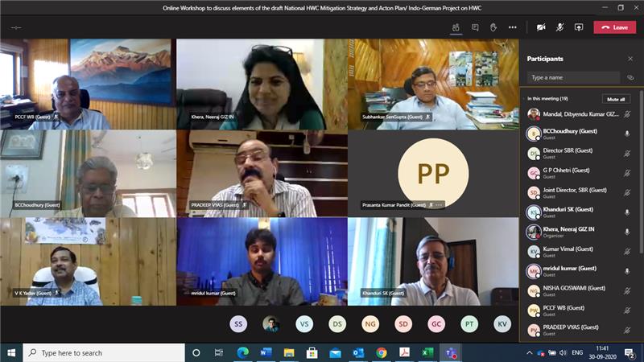644x362 pixels.
Task: Open Excel from the taskbar
Action: [428, 352]
